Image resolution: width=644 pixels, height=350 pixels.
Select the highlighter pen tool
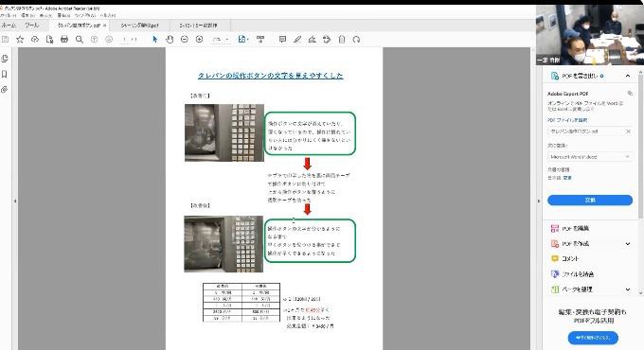tap(297, 40)
